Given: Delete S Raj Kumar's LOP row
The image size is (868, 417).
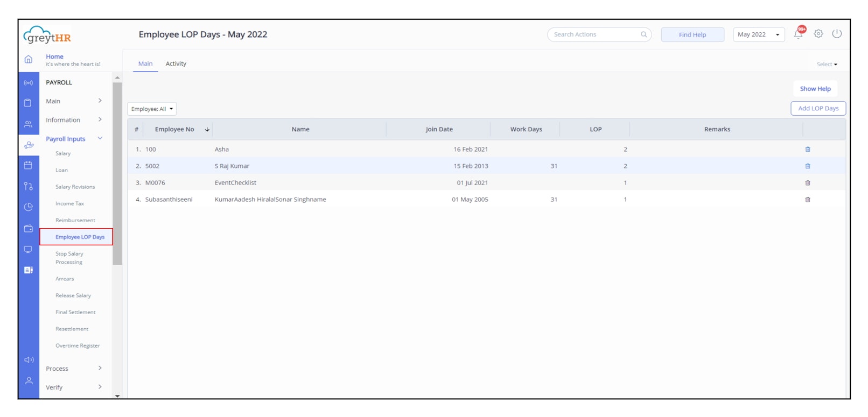Looking at the screenshot, I should 808,166.
